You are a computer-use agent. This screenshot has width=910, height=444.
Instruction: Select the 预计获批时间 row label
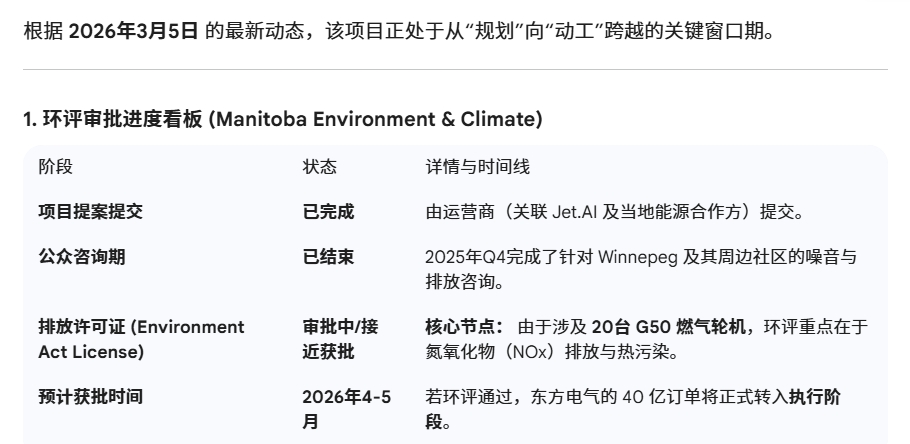pos(90,397)
